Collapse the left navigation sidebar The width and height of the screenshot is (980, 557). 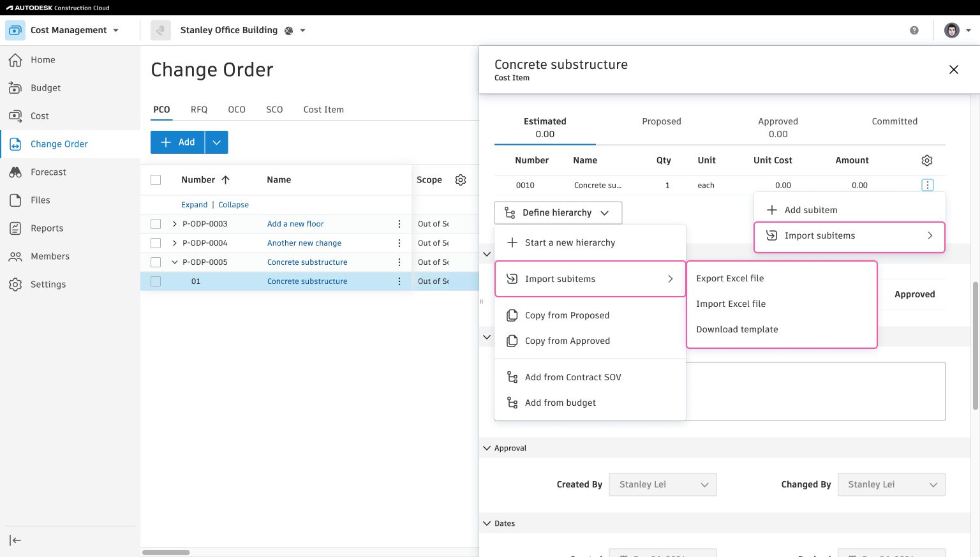pyautogui.click(x=15, y=540)
